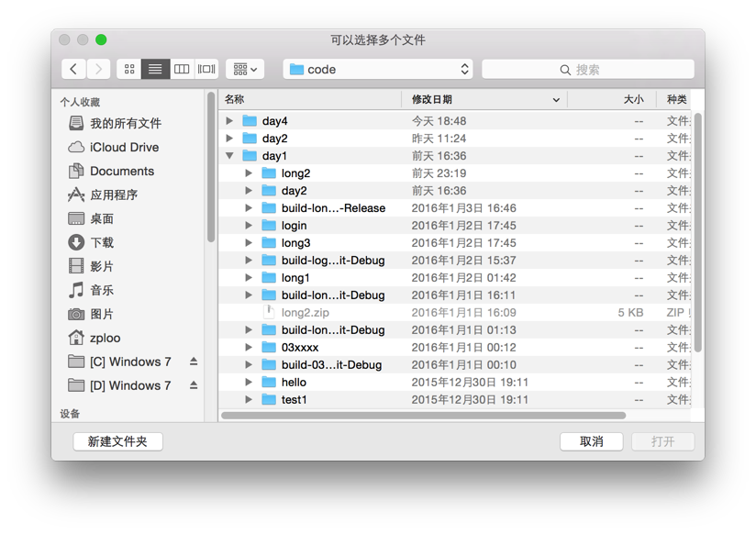
Task: Select the day1 folder icon
Action: pos(250,155)
